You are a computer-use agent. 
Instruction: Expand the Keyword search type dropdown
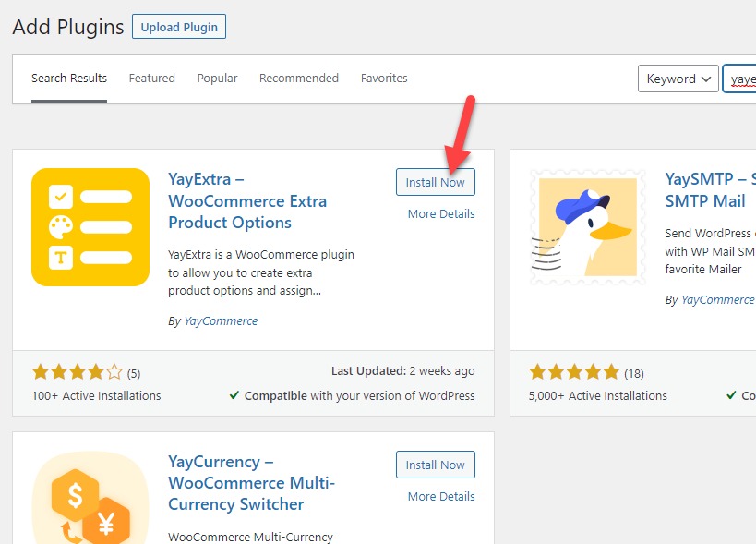678,79
